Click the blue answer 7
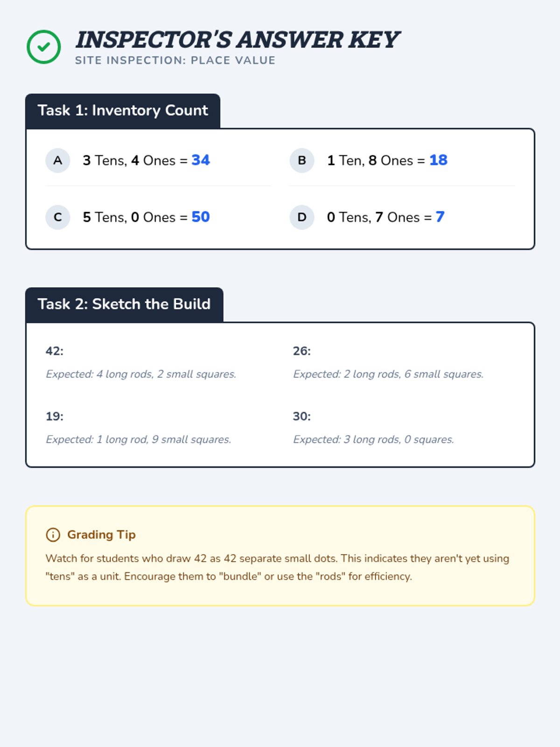 pyautogui.click(x=440, y=217)
